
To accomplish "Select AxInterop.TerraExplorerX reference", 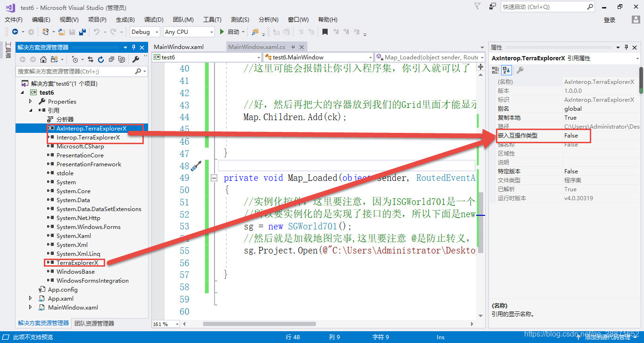I will click(x=91, y=128).
